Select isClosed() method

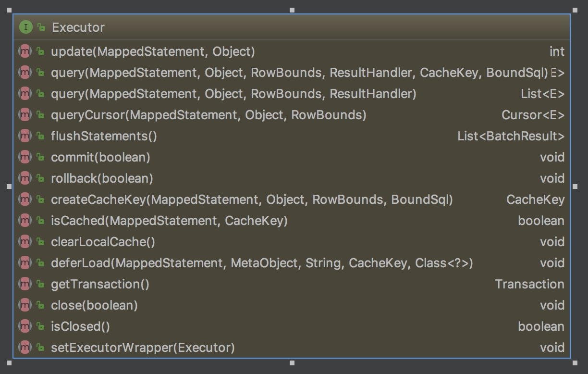click(x=80, y=326)
